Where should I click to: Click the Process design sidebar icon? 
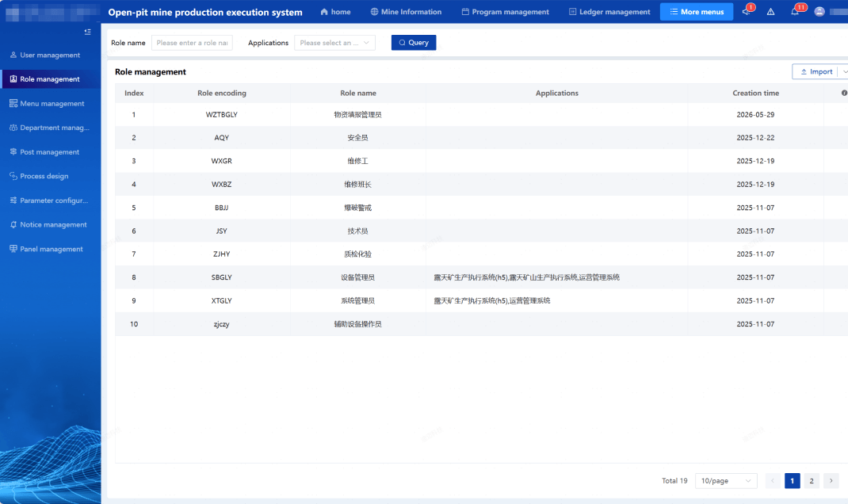point(13,176)
